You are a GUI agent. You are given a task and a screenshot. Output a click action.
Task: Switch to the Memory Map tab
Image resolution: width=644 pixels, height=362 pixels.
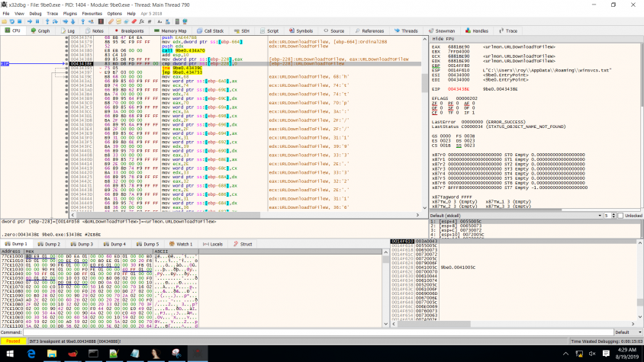pyautogui.click(x=170, y=30)
